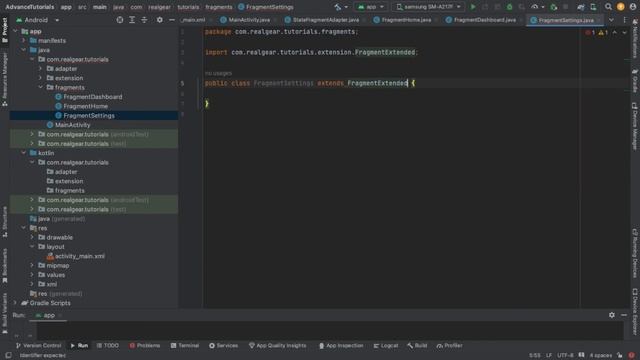Show hidden editor tabs dropdown
The image size is (640, 360).
611,20
